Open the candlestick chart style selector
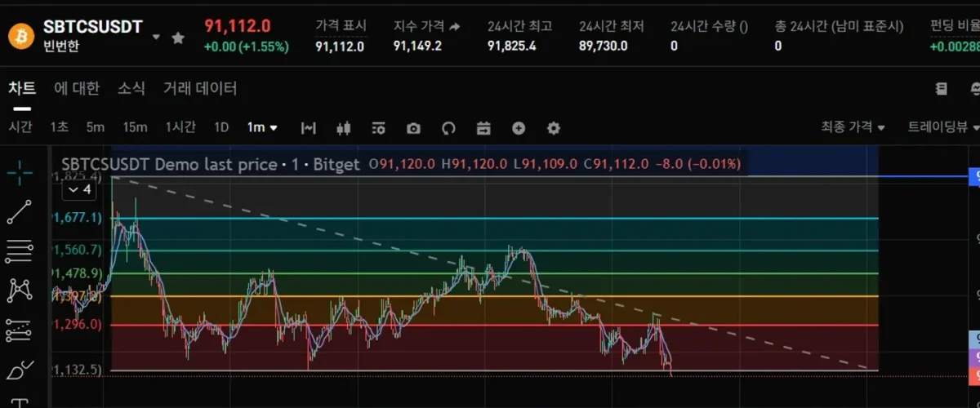Image resolution: width=980 pixels, height=408 pixels. click(x=343, y=128)
